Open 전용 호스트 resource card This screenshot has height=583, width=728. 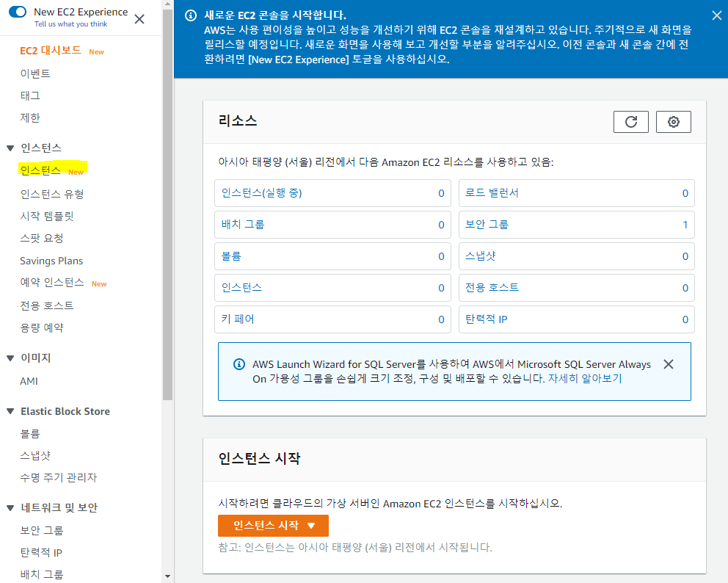[x=577, y=288]
